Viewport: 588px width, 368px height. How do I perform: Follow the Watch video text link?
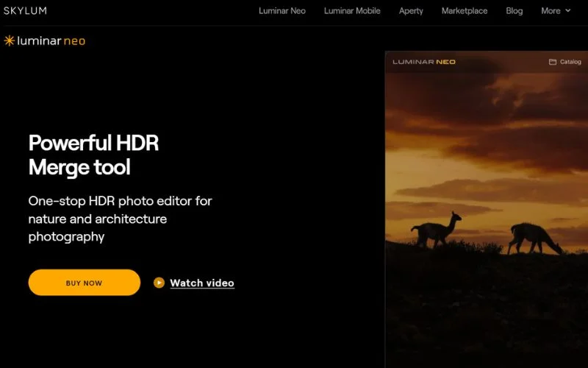(x=201, y=283)
